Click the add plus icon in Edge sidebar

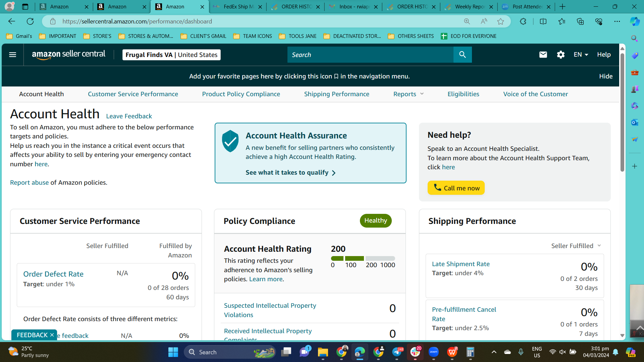coord(634,166)
